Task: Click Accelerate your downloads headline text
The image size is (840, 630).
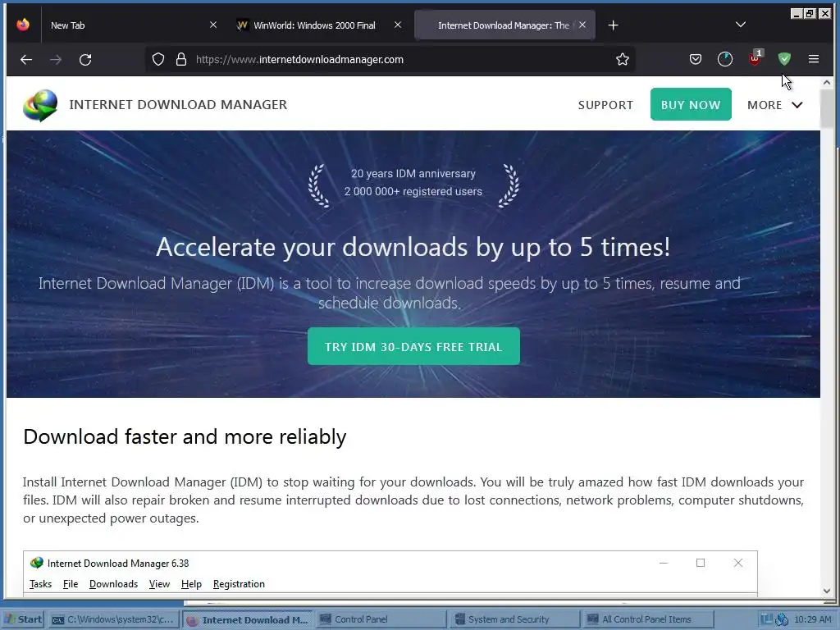Action: pyautogui.click(x=413, y=247)
